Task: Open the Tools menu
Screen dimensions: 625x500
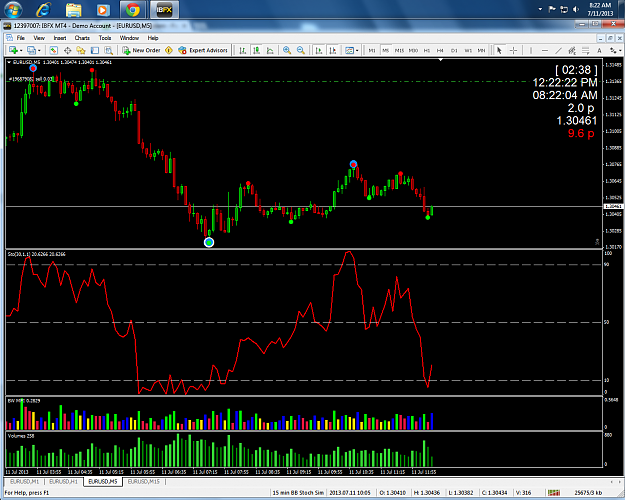Action: coord(105,38)
